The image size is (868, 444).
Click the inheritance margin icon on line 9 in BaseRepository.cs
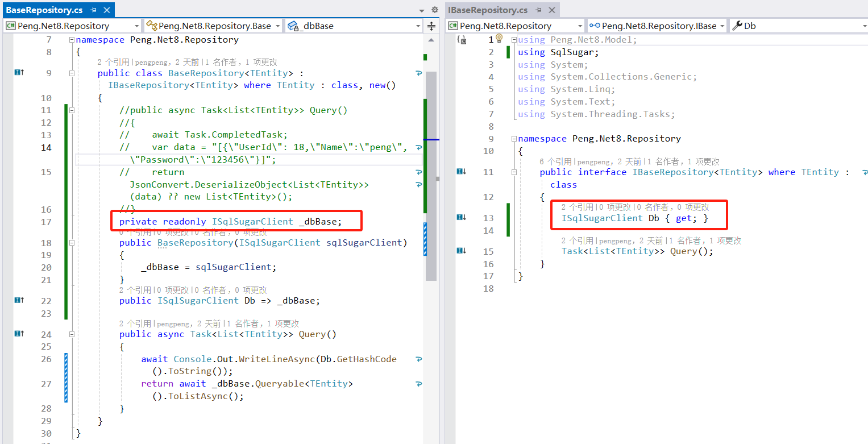pos(19,73)
